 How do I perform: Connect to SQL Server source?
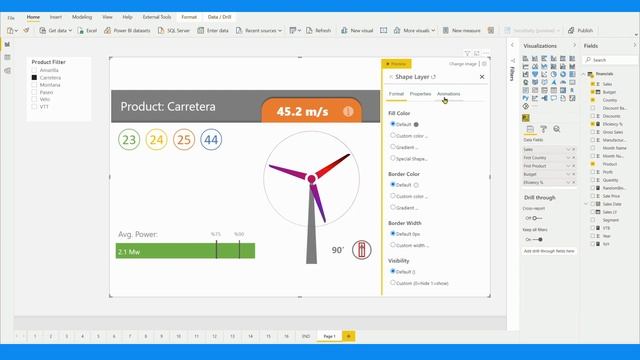pyautogui.click(x=173, y=31)
